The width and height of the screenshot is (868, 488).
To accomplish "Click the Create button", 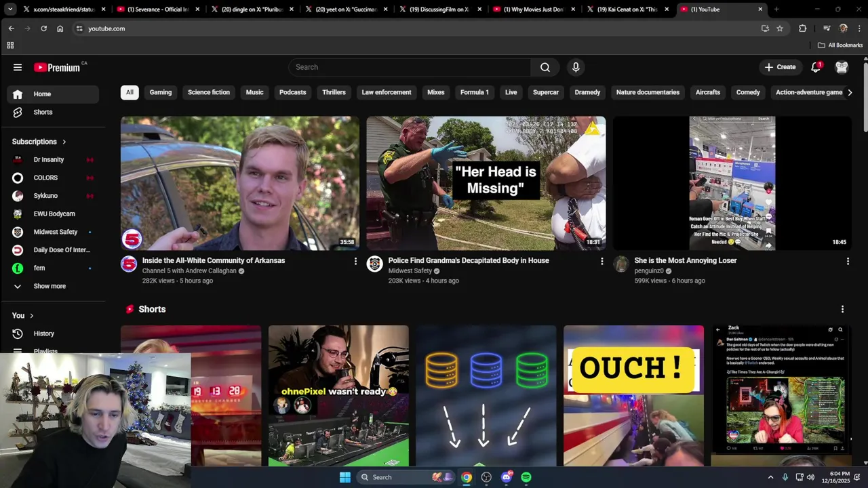I will point(780,67).
